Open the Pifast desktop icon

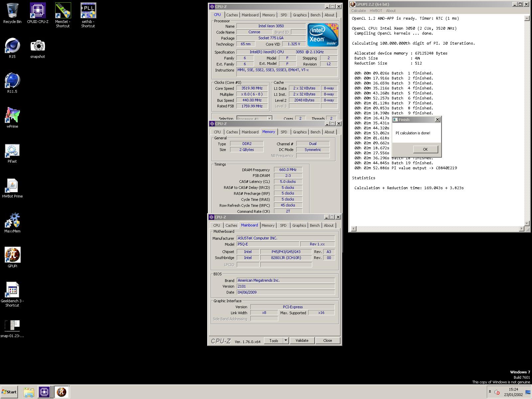tap(12, 151)
